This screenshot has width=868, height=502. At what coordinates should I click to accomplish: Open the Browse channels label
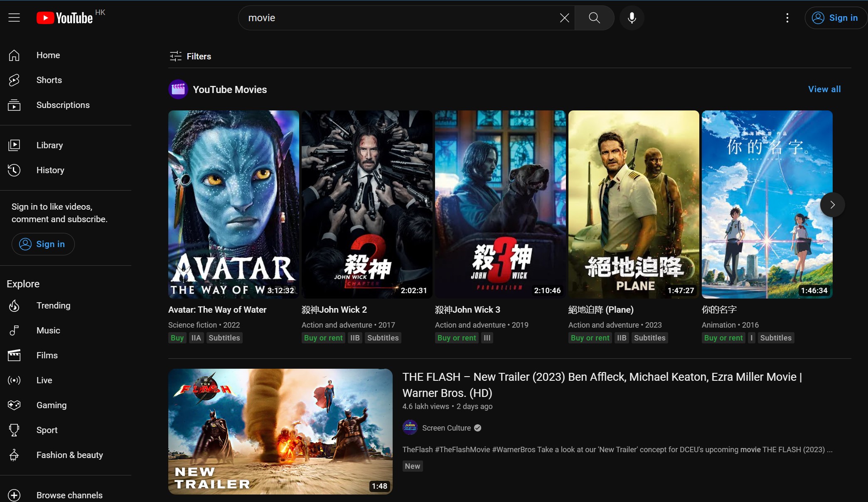click(x=69, y=495)
